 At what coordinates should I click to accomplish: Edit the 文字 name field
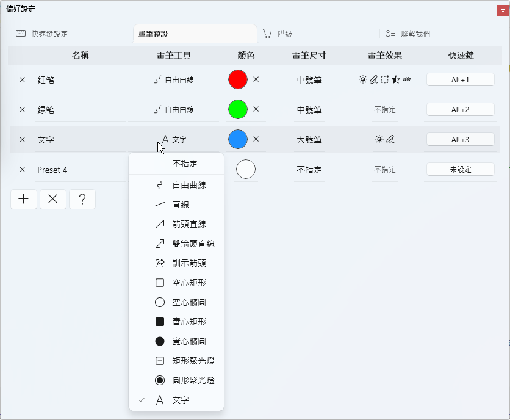[80, 140]
